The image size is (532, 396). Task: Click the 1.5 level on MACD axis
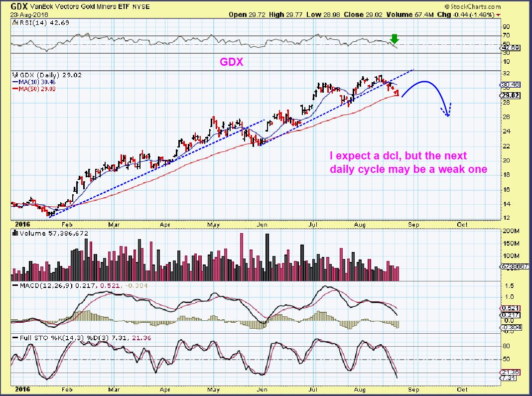tap(510, 286)
